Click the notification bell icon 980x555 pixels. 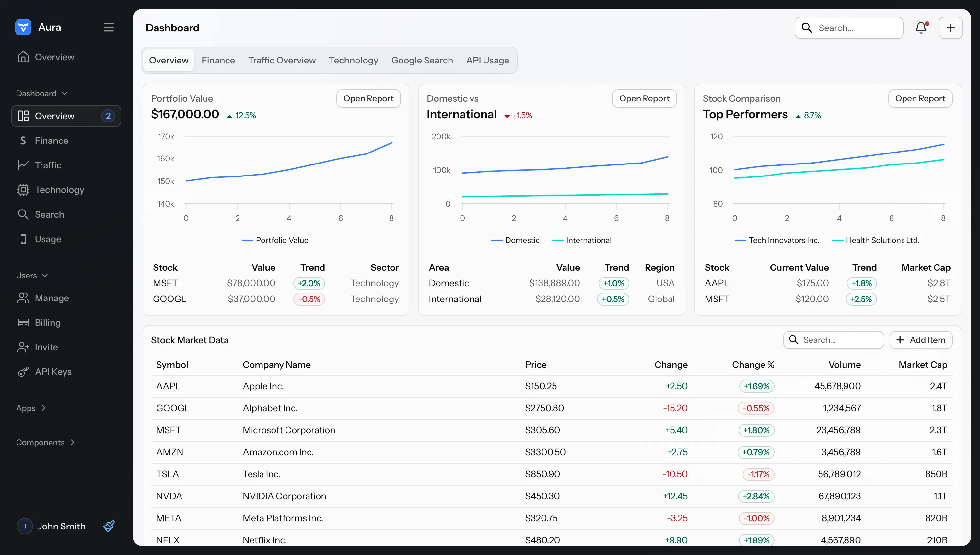click(921, 28)
